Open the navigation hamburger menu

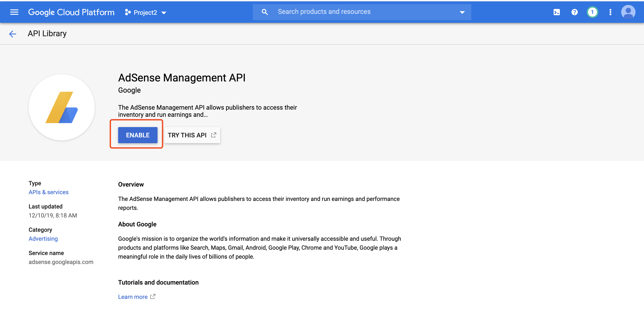(14, 12)
